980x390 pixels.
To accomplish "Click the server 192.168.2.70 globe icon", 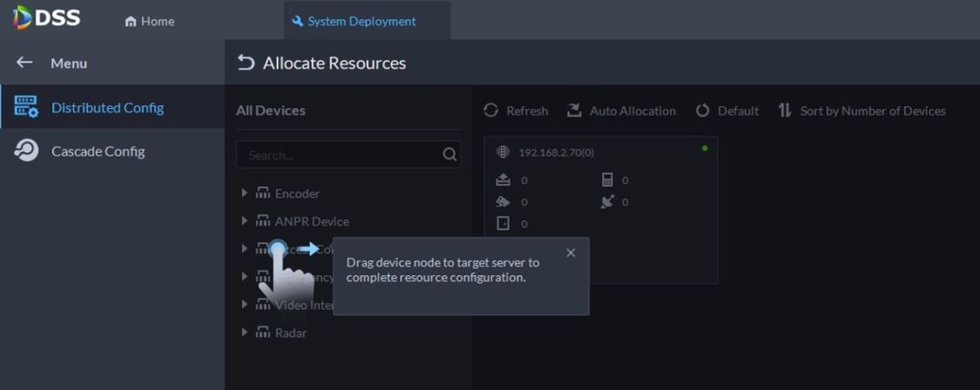I will tap(503, 152).
